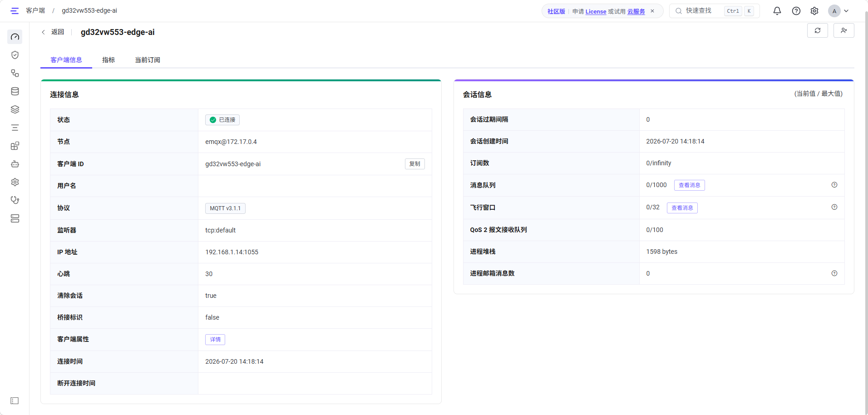Image resolution: width=868 pixels, height=415 pixels.
Task: Click 查看消息 for the message queue
Action: pyautogui.click(x=689, y=185)
